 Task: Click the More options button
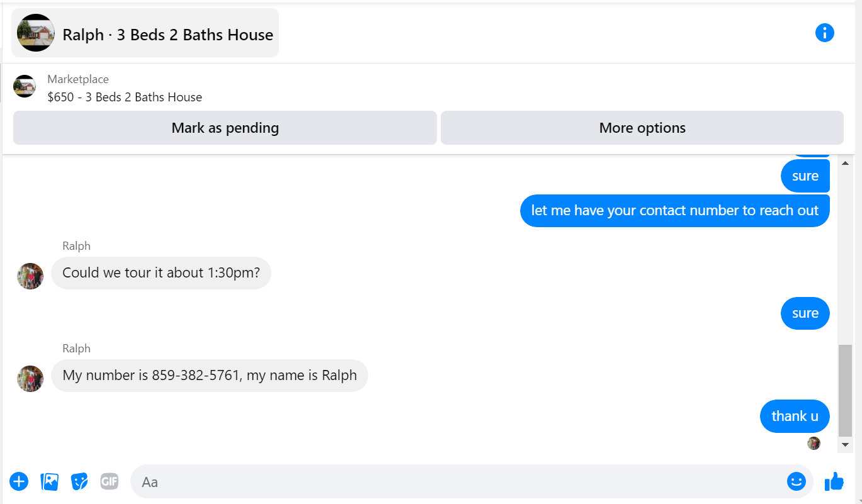tap(642, 128)
